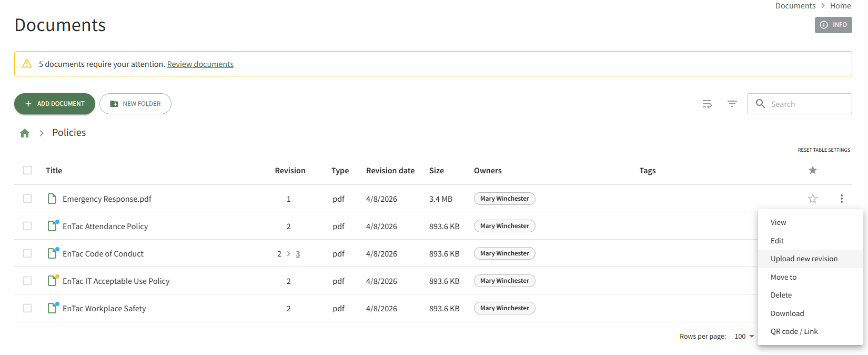This screenshot has width=868, height=355.
Task: Toggle the text wrap icon near search
Action: coord(707,104)
